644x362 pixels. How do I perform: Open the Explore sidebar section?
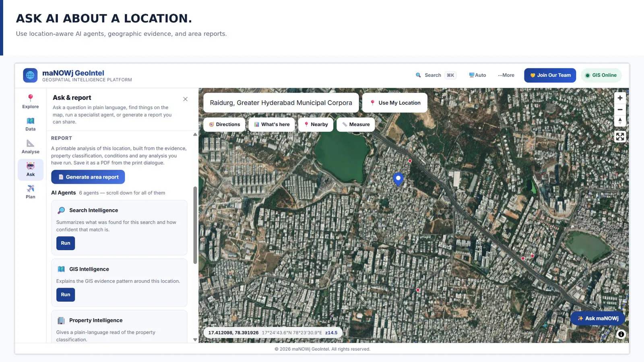click(31, 102)
